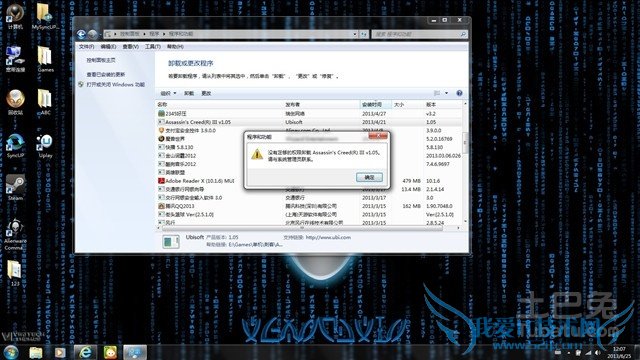
Task: Click the http://www.ubi.com support link
Action: 328,238
